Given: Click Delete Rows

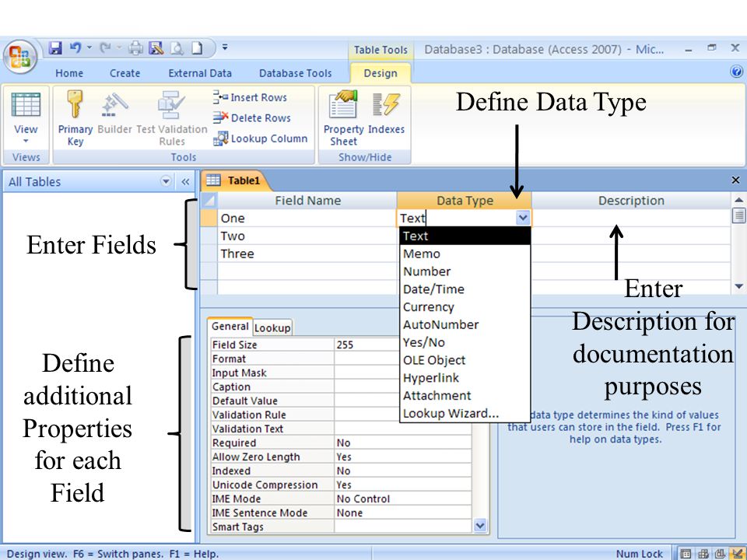Looking at the screenshot, I should click(x=251, y=118).
